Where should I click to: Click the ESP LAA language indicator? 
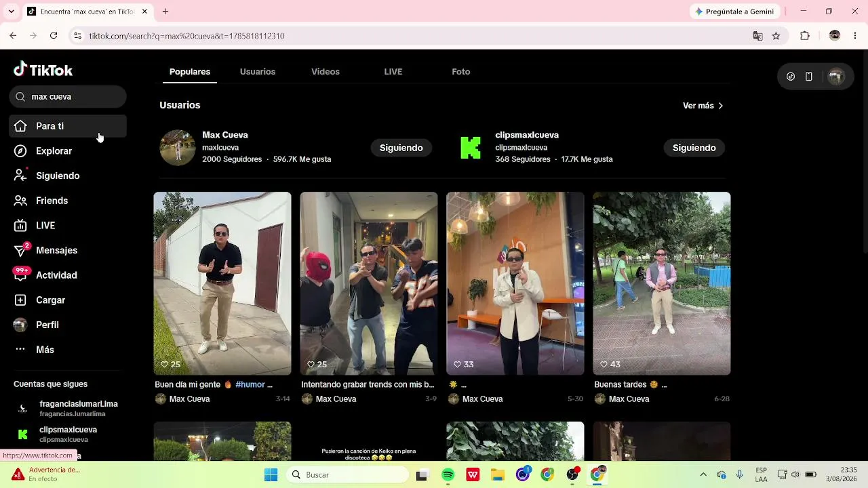(762, 474)
